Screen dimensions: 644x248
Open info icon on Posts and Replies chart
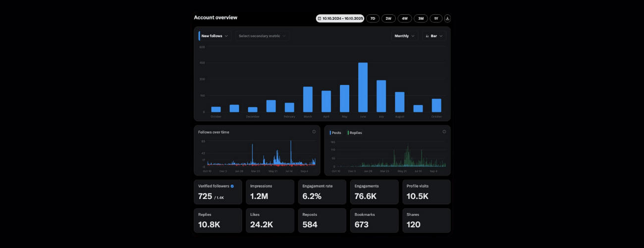tap(444, 132)
